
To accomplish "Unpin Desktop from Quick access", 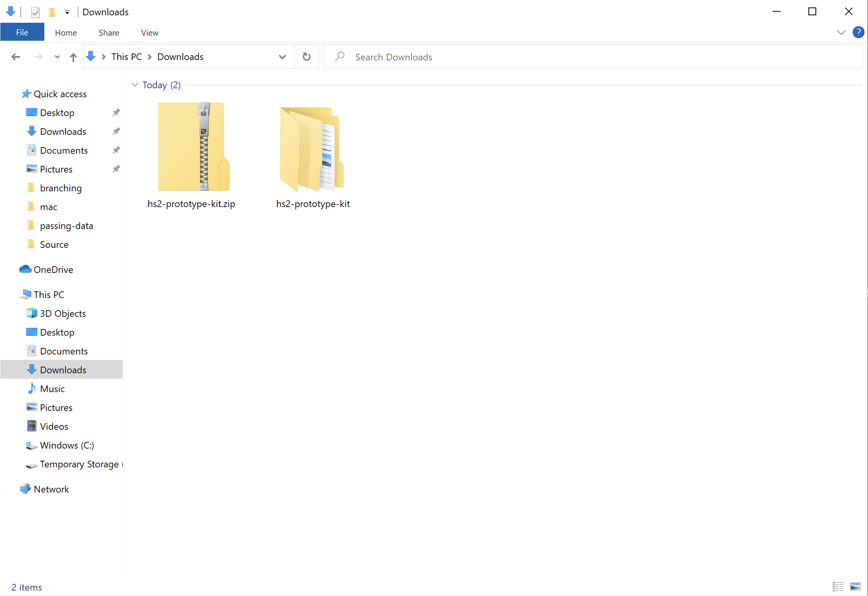I will coord(116,113).
